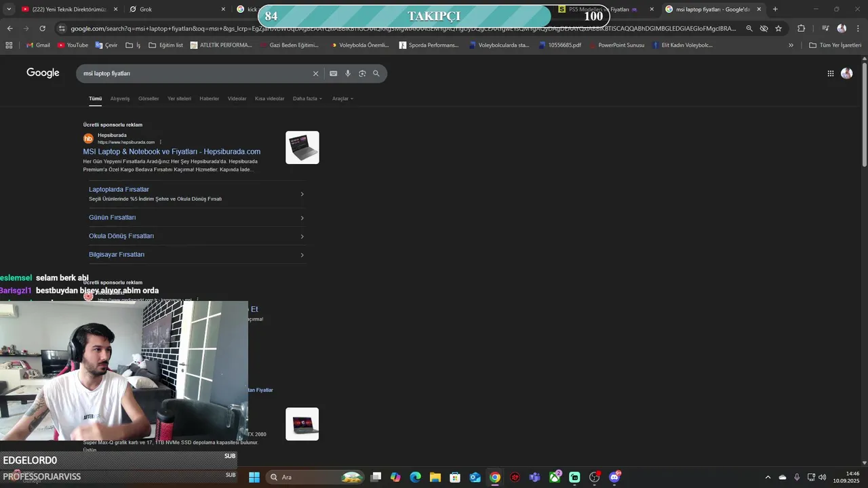Screen dimensions: 868x488
Task: Open MSI Laptop & Notebook Hepsiburada link
Action: click(x=172, y=152)
